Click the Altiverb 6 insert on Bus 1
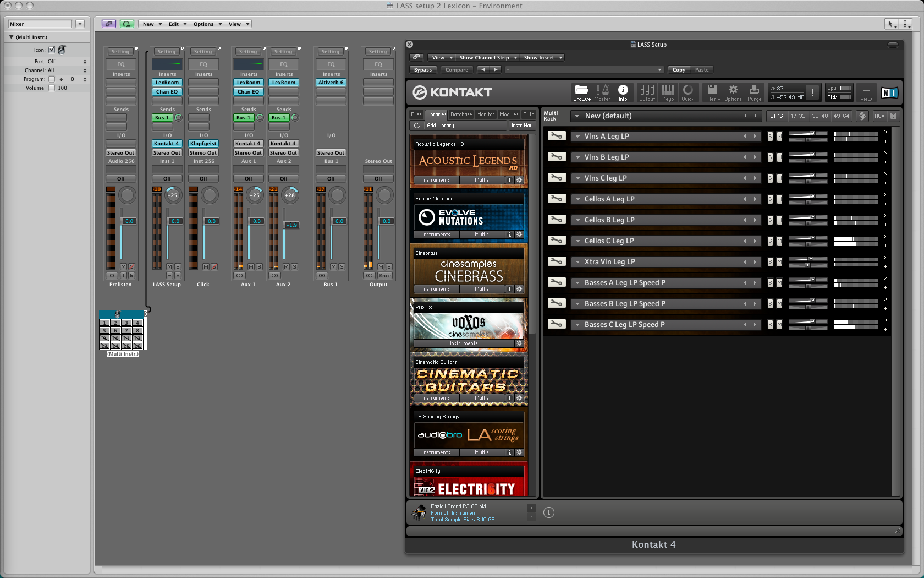The height and width of the screenshot is (578, 924). click(331, 83)
